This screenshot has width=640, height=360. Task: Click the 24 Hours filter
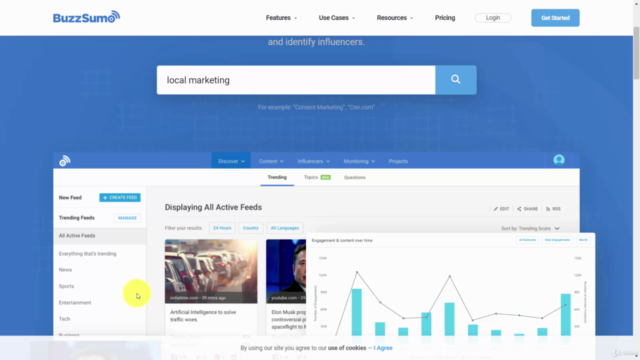click(x=222, y=228)
